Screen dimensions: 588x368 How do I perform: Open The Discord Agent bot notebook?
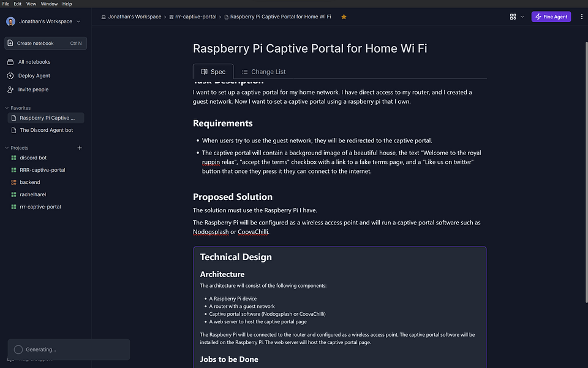[46, 130]
